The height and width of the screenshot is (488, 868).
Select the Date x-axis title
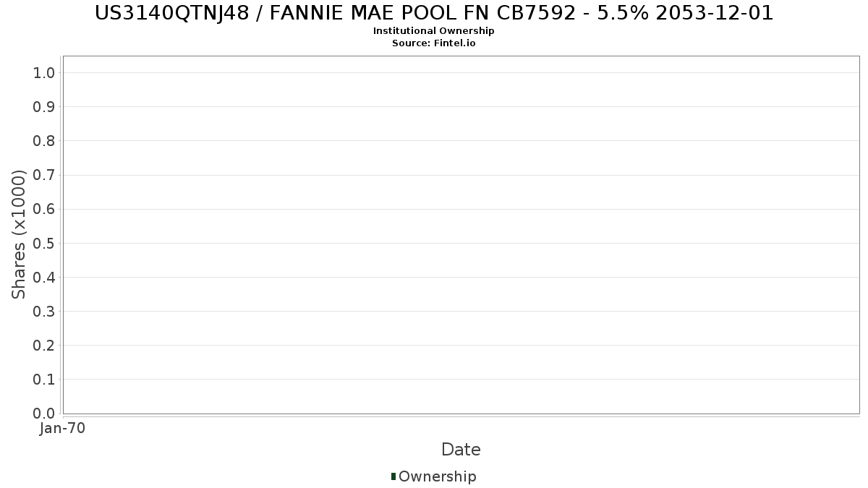tap(461, 450)
